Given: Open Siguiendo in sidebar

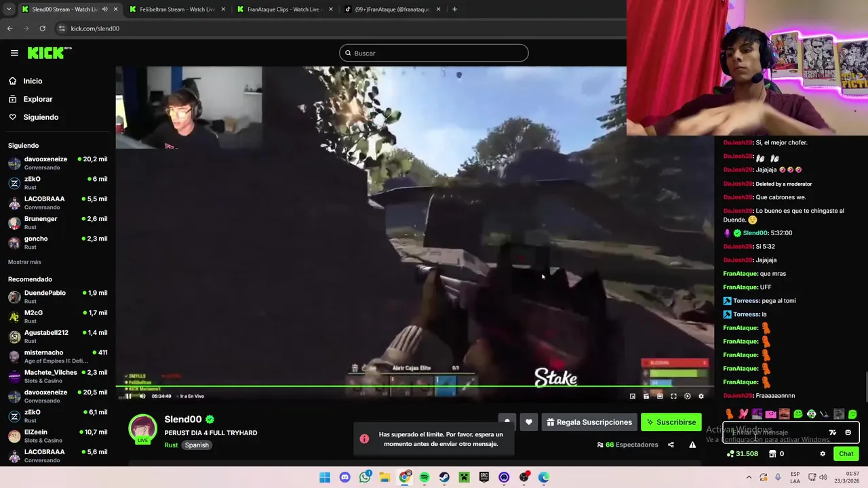Looking at the screenshot, I should [41, 117].
